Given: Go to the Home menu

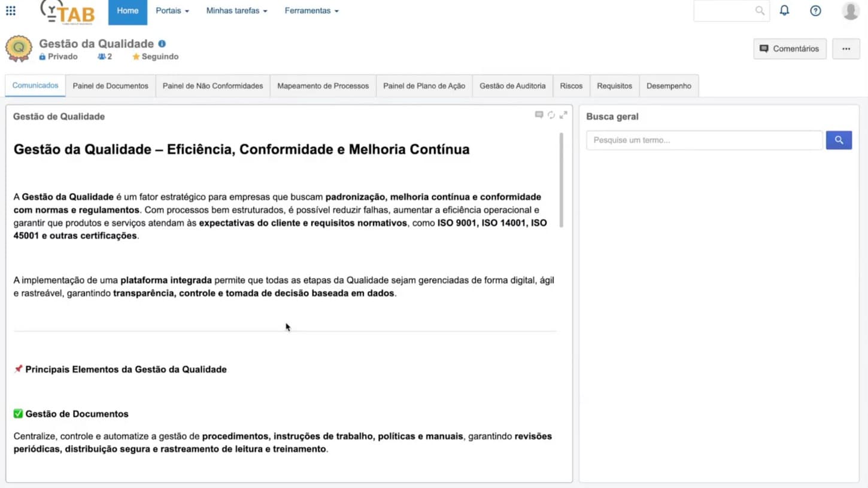Looking at the screenshot, I should tap(128, 11).
